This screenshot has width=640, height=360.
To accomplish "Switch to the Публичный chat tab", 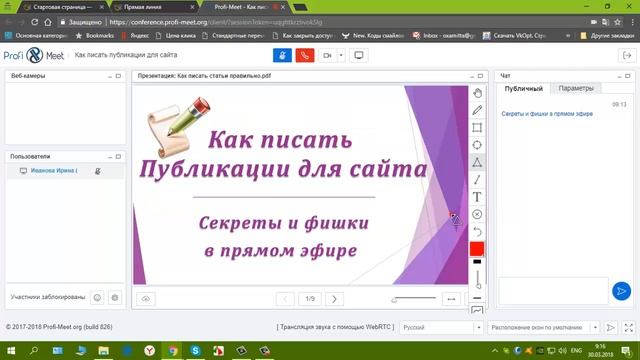I will pyautogui.click(x=523, y=89).
